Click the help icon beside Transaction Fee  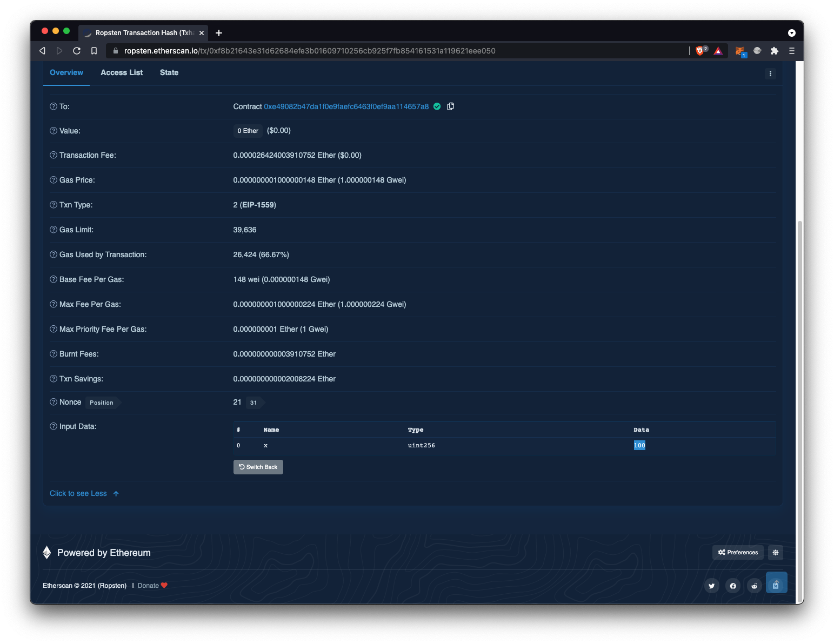tap(54, 155)
